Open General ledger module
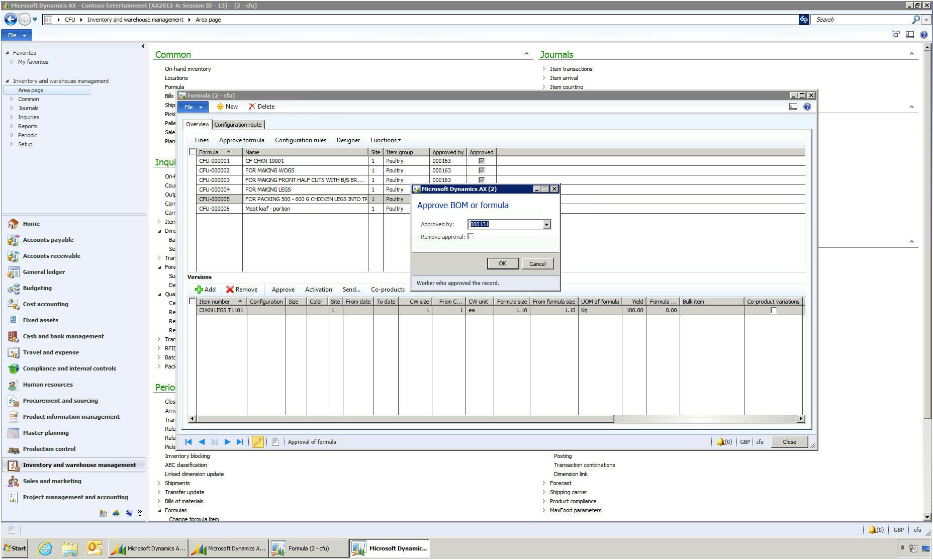Viewport: 933px width, 560px height. 44,272
